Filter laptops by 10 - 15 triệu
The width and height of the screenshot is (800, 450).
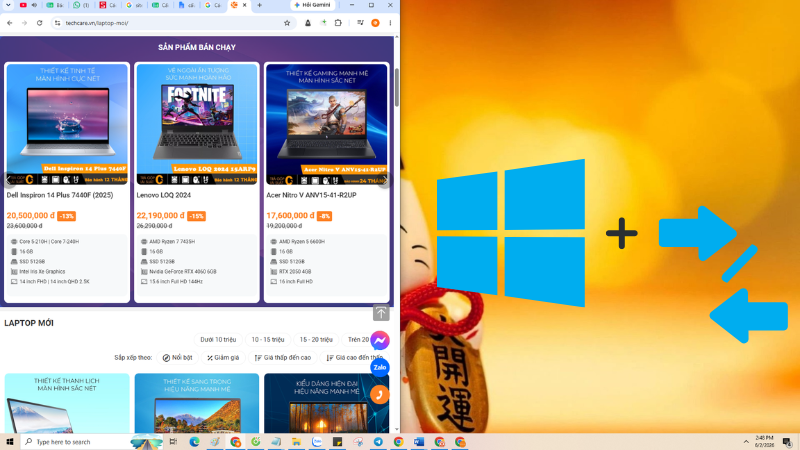point(268,340)
